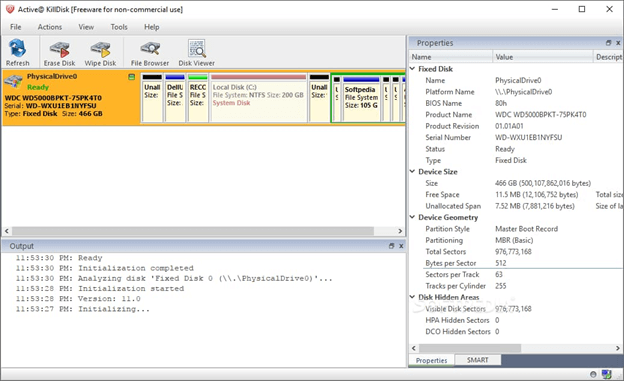Close the Output panel
624x381 pixels.
point(401,246)
